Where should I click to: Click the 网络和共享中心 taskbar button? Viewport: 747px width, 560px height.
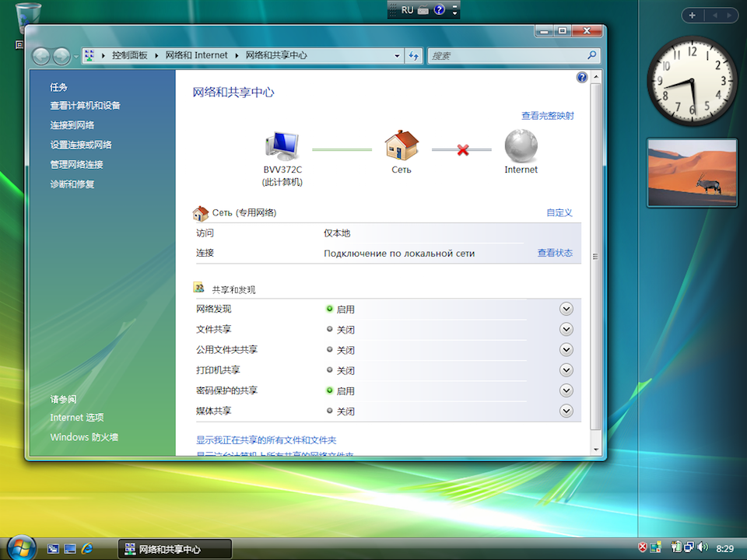(175, 549)
